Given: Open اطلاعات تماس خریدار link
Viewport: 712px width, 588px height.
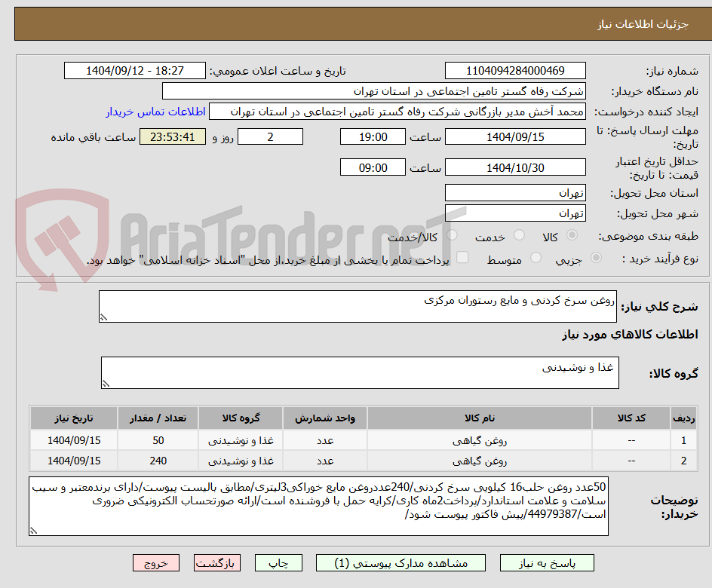Looking at the screenshot, I should [x=155, y=112].
